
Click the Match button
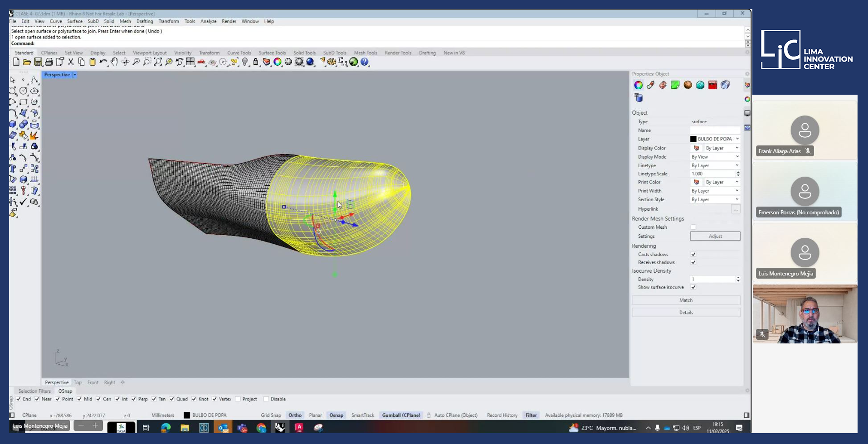click(686, 300)
